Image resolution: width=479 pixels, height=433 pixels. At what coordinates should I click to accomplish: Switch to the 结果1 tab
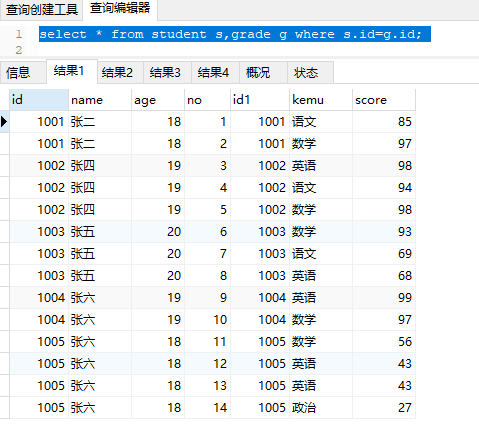coord(71,71)
